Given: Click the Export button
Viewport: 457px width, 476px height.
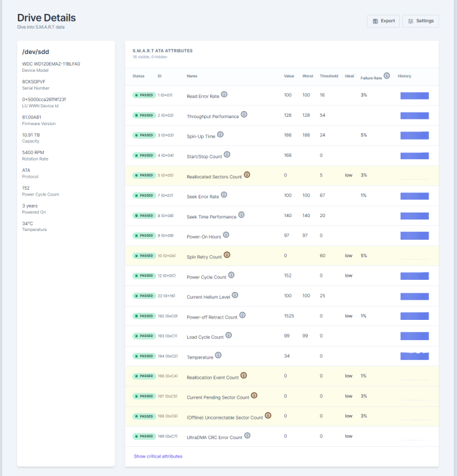Looking at the screenshot, I should point(383,21).
